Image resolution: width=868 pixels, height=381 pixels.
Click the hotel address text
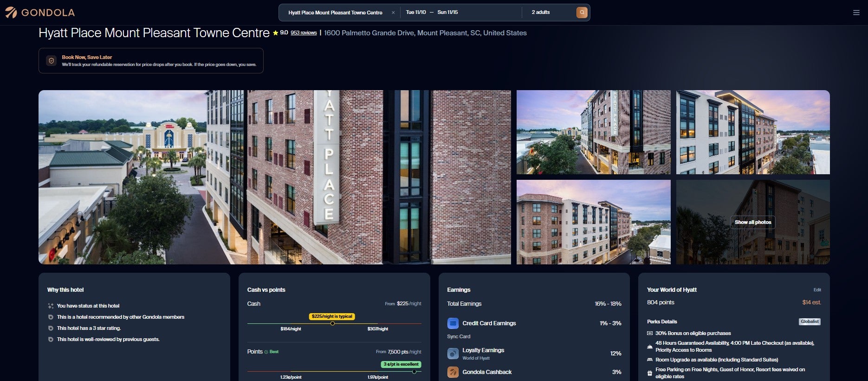(x=425, y=33)
